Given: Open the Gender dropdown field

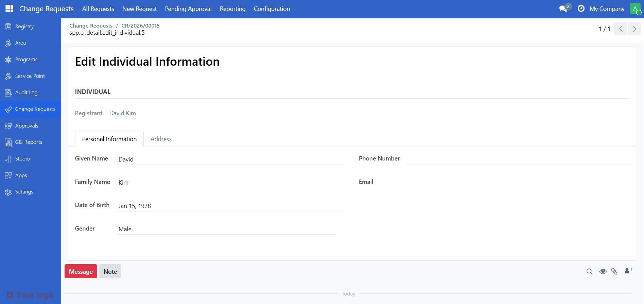Looking at the screenshot, I should coord(226,229).
